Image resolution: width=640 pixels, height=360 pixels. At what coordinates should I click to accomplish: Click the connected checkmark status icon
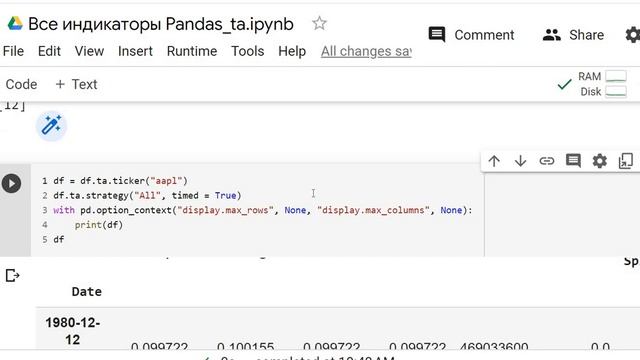coord(564,84)
